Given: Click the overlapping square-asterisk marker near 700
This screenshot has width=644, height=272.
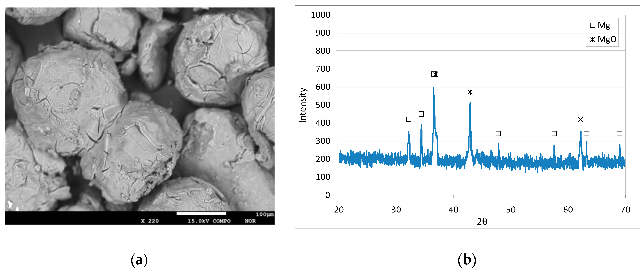Looking at the screenshot, I should point(434,74).
